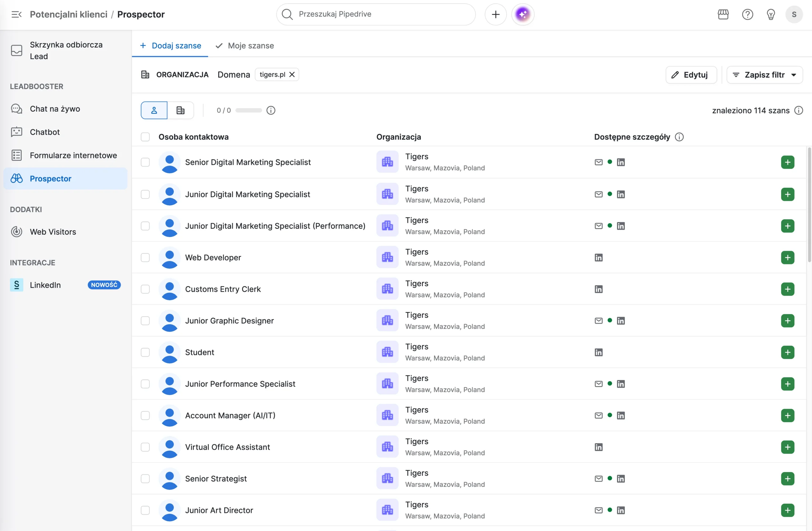Click Potencjalni klienci breadcrumb link
The width and height of the screenshot is (812, 531).
coord(69,14)
